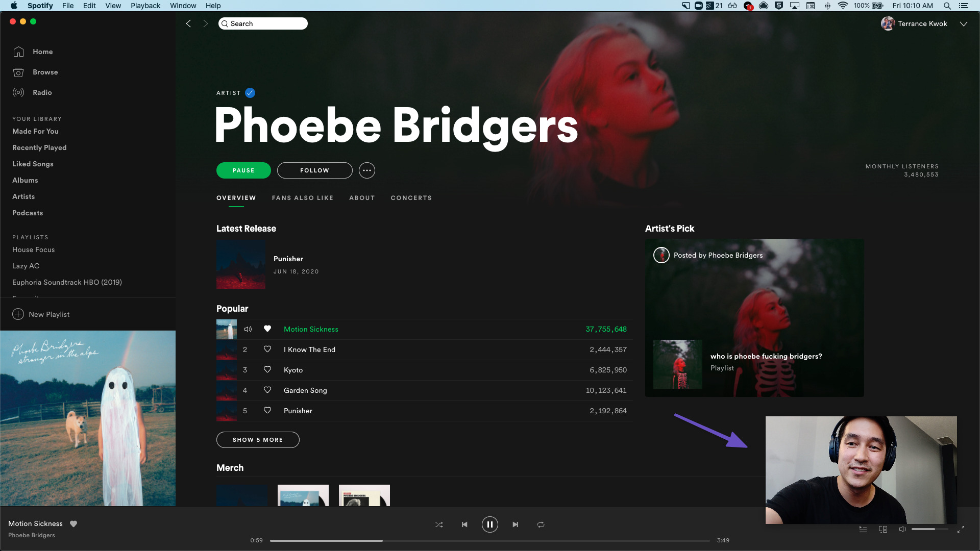Select the Fans Also Like tab
The image size is (980, 551).
(302, 198)
